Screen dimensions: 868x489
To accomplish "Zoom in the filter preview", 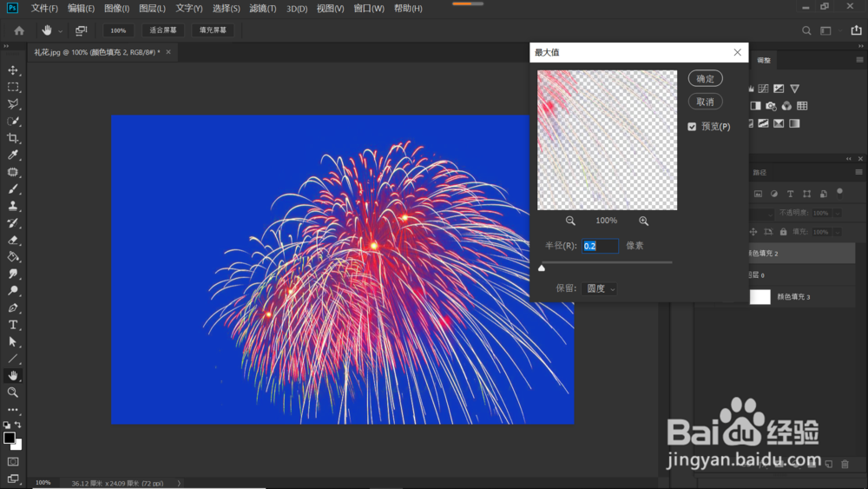I will 643,221.
